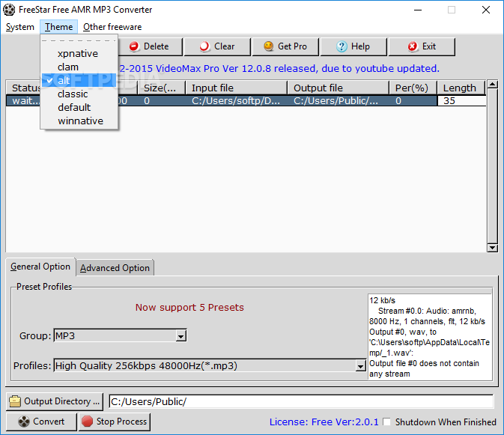
Task: Click the Output Directory button label
Action: point(61,401)
